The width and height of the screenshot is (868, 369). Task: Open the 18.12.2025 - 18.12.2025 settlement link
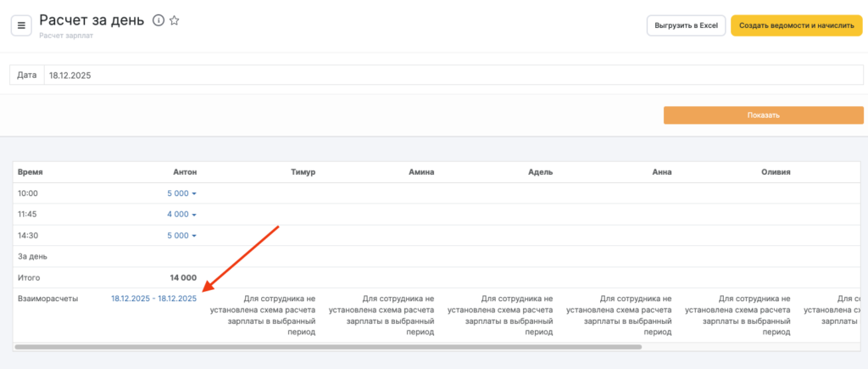pos(153,299)
